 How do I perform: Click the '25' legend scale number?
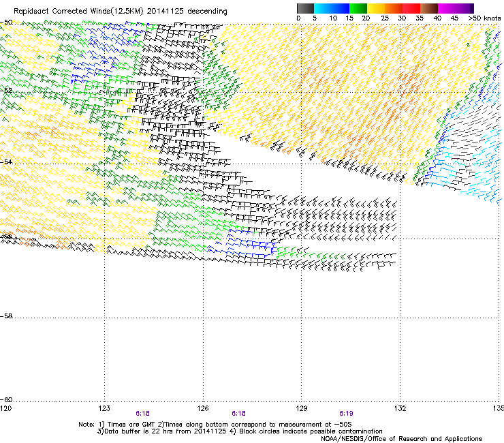[385, 18]
